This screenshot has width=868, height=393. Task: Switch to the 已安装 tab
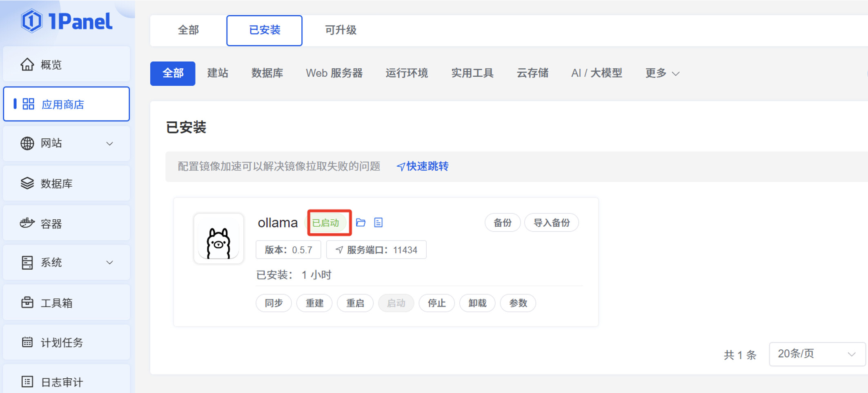(x=265, y=31)
